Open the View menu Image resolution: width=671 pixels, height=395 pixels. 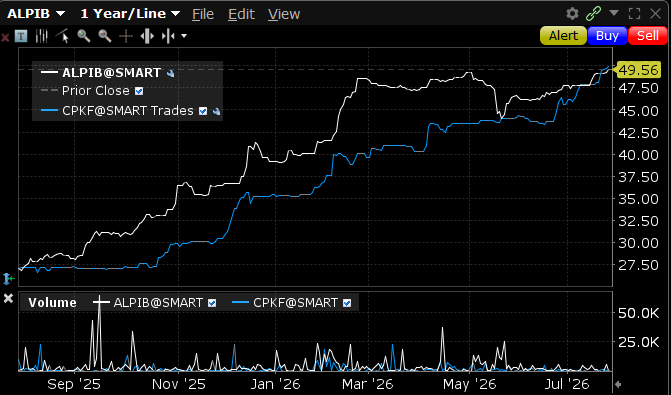click(x=284, y=14)
